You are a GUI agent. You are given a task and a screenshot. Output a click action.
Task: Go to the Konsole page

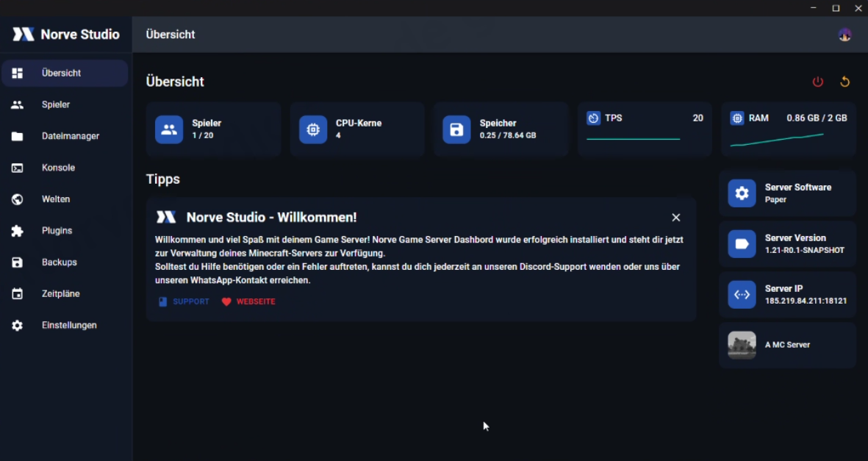click(x=58, y=168)
